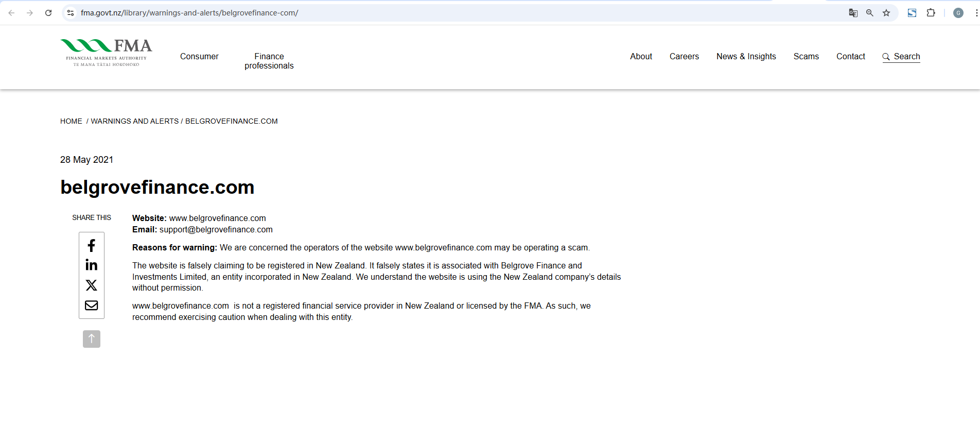Navigate to the Scams page

click(806, 57)
